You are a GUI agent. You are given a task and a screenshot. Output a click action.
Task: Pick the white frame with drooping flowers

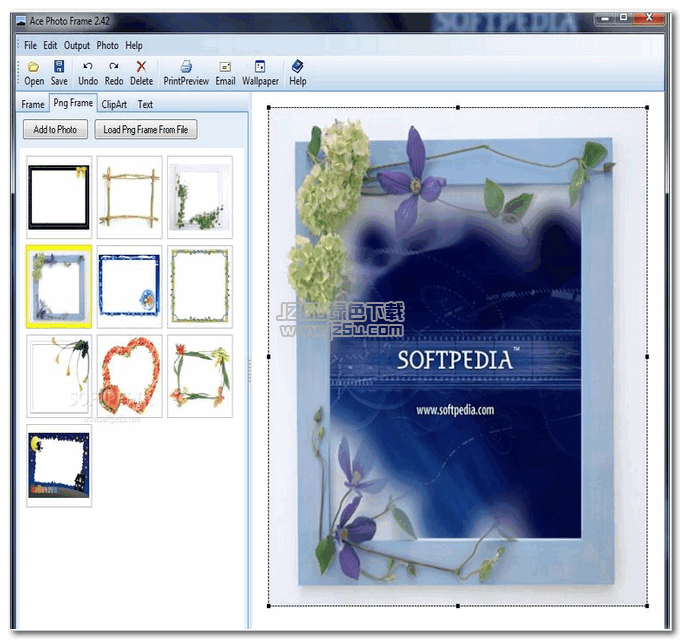[59, 376]
